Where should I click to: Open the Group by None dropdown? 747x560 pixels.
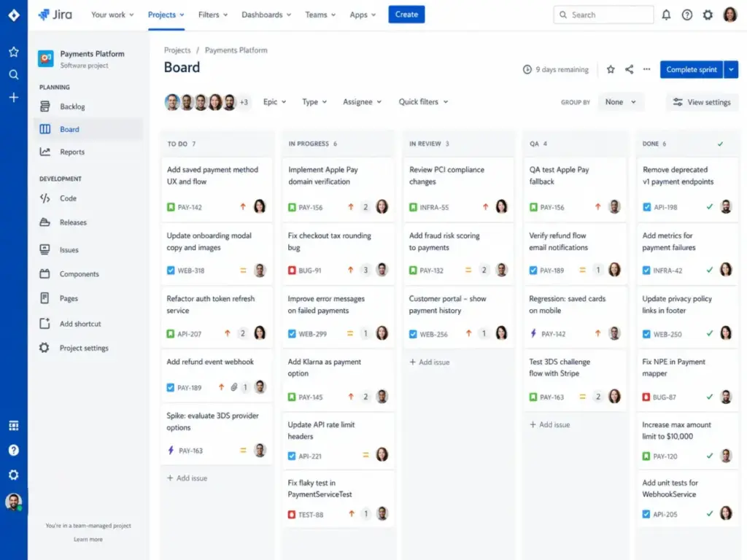click(620, 102)
